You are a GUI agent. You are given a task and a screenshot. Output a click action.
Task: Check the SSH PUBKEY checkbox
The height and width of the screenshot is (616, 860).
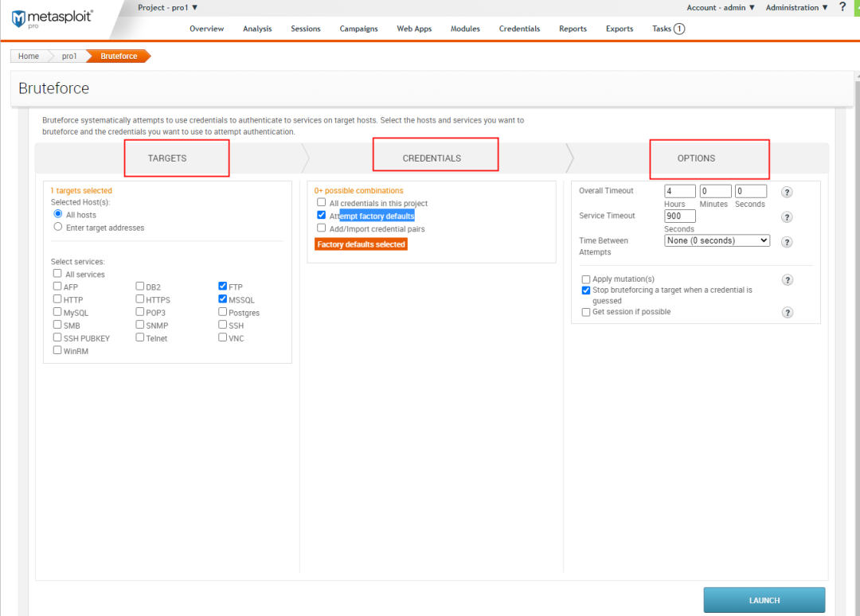click(x=57, y=337)
